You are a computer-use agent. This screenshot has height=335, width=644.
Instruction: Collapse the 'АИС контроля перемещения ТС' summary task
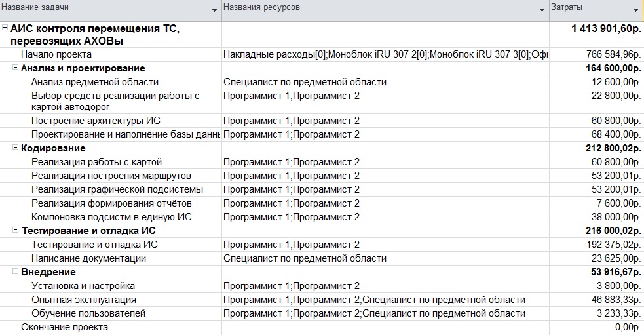pyautogui.click(x=5, y=28)
